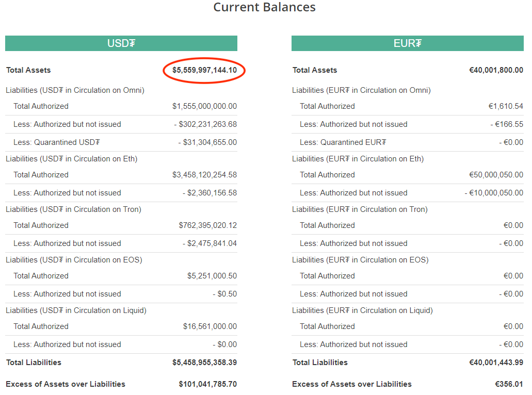Image resolution: width=532 pixels, height=395 pixels.
Task: Click the circled USD₮ Total Assets amount
Action: click(204, 70)
